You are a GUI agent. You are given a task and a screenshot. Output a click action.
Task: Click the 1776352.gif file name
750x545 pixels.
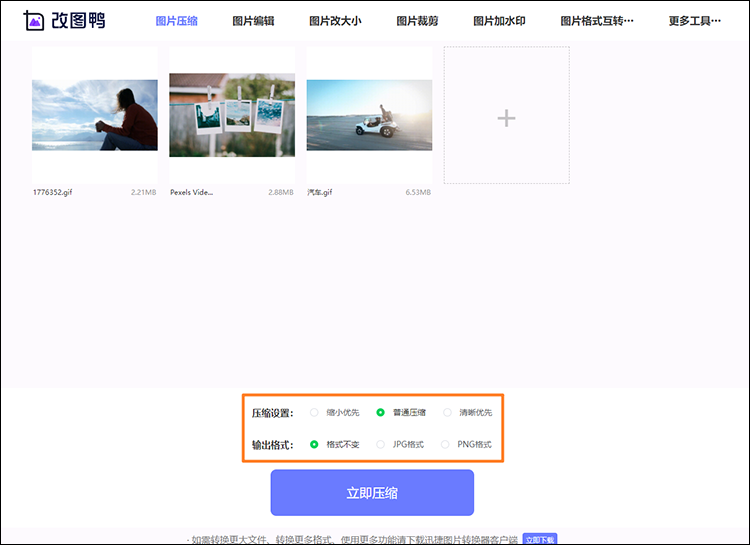pyautogui.click(x=53, y=192)
